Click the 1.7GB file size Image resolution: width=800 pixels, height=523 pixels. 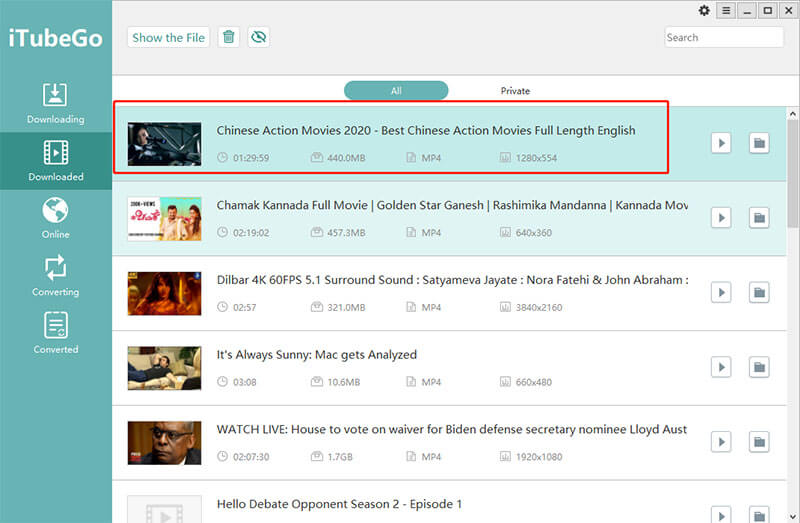point(340,457)
